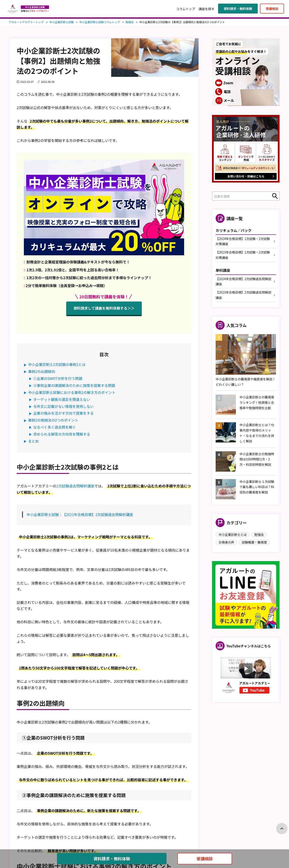
Task: Click sticky bottom 受講相談 button
Action: click(x=205, y=859)
